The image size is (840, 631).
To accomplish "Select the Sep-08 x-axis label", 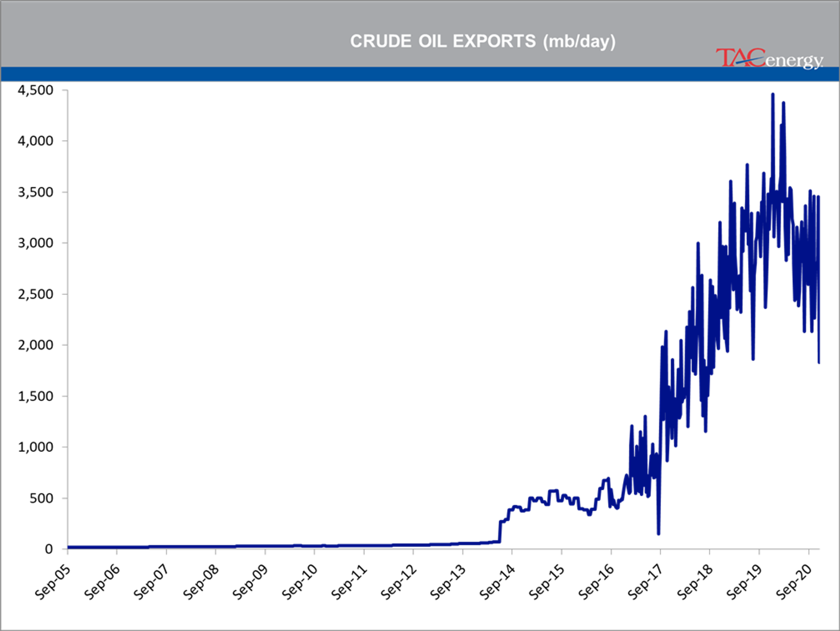I will point(201,582).
